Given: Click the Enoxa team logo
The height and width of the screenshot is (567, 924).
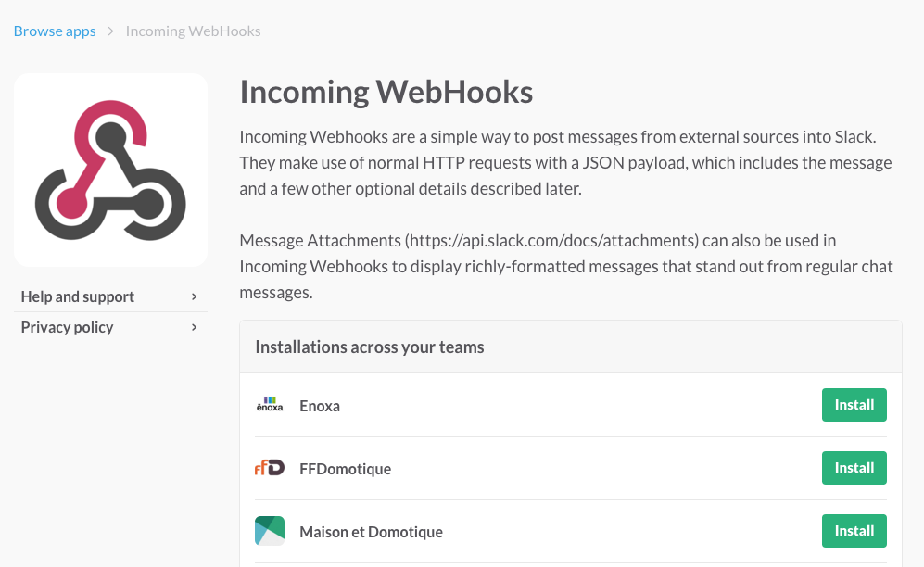Looking at the screenshot, I should [x=270, y=405].
